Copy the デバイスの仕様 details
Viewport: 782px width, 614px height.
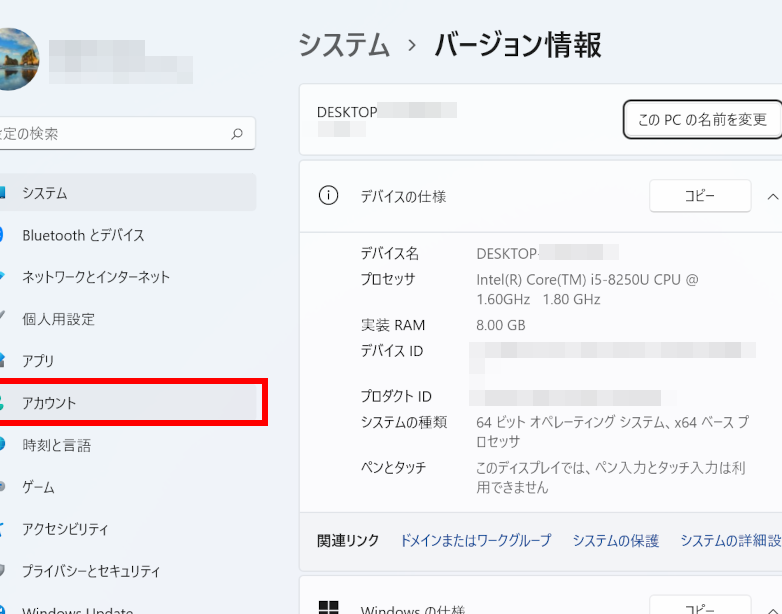[700, 196]
